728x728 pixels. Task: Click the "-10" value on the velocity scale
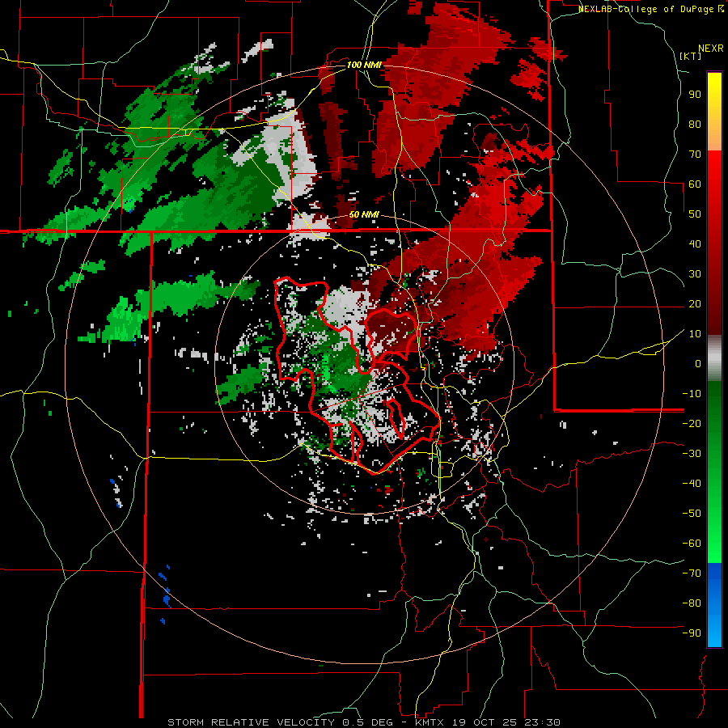[692, 394]
